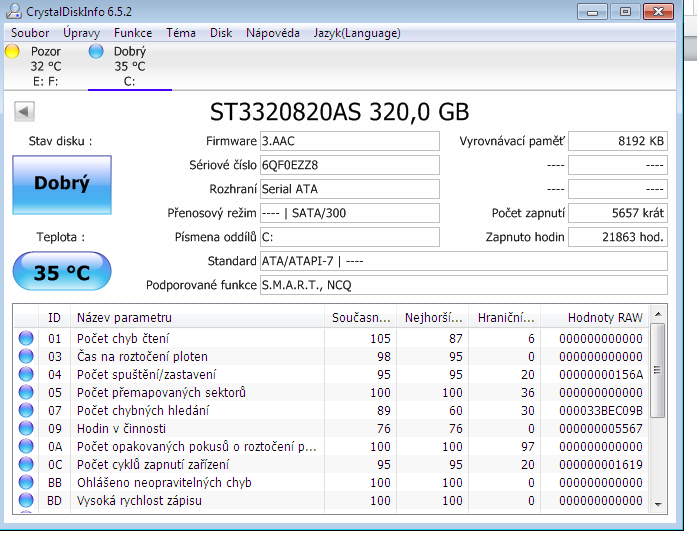The image size is (697, 535).
Task: Select the row Počet přemapovaných sektorů
Action: [x=331, y=392]
